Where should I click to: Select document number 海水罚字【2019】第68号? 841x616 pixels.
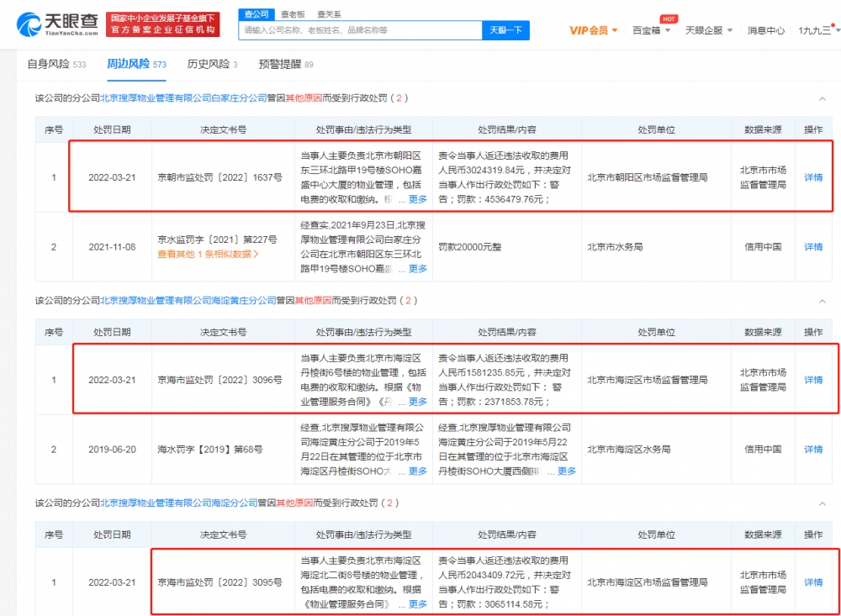(210, 450)
